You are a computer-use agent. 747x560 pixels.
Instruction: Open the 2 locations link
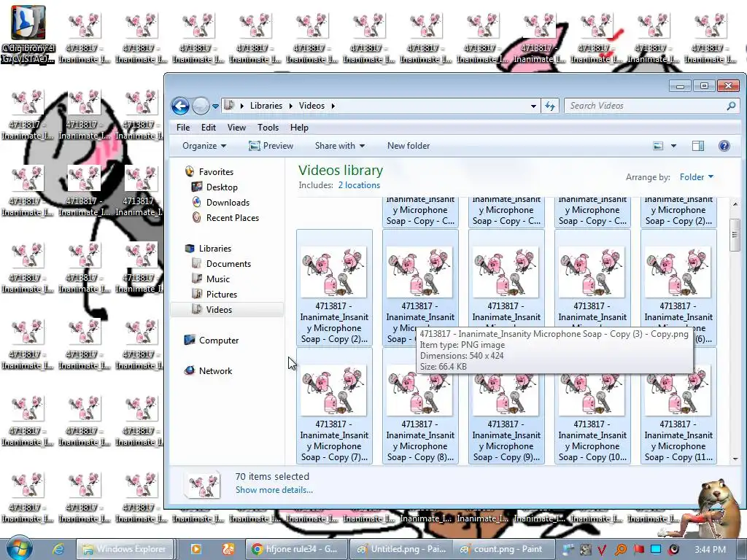(x=359, y=185)
